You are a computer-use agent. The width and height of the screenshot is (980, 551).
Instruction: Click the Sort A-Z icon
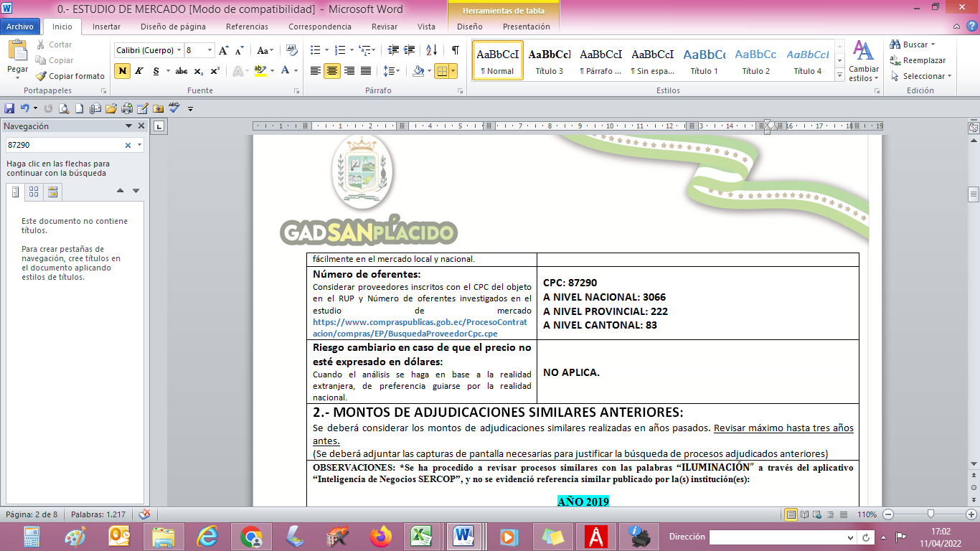[431, 50]
